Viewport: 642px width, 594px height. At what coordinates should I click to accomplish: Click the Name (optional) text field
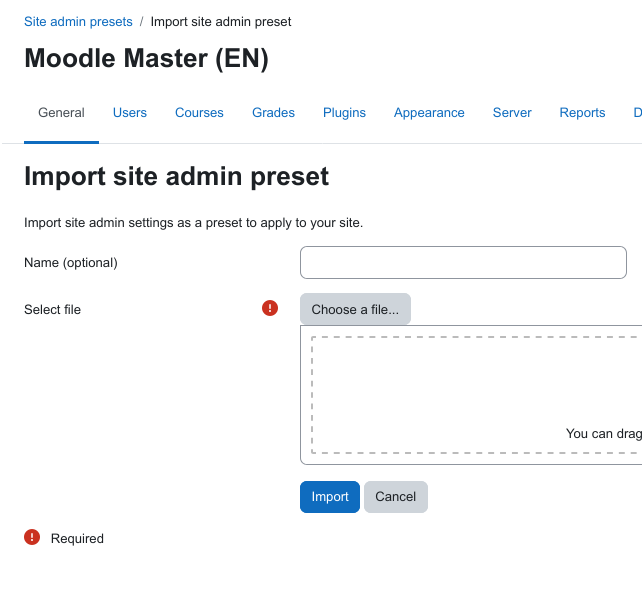click(x=463, y=262)
